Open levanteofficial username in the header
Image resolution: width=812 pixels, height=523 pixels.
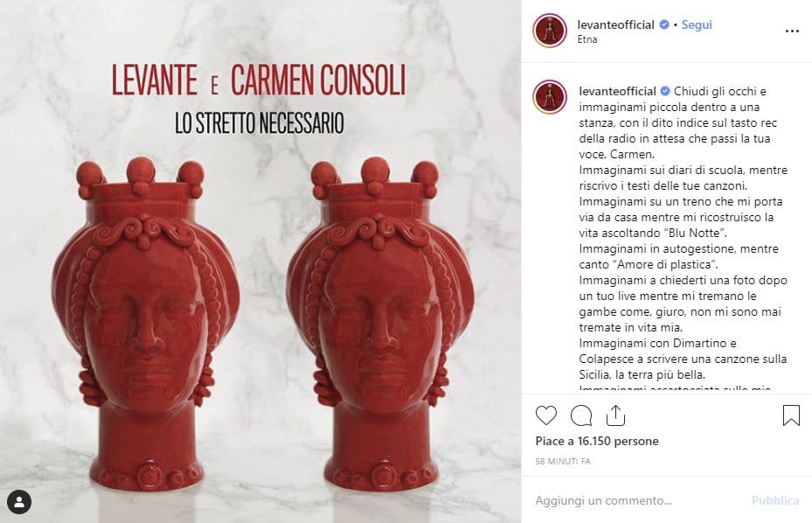tap(615, 24)
